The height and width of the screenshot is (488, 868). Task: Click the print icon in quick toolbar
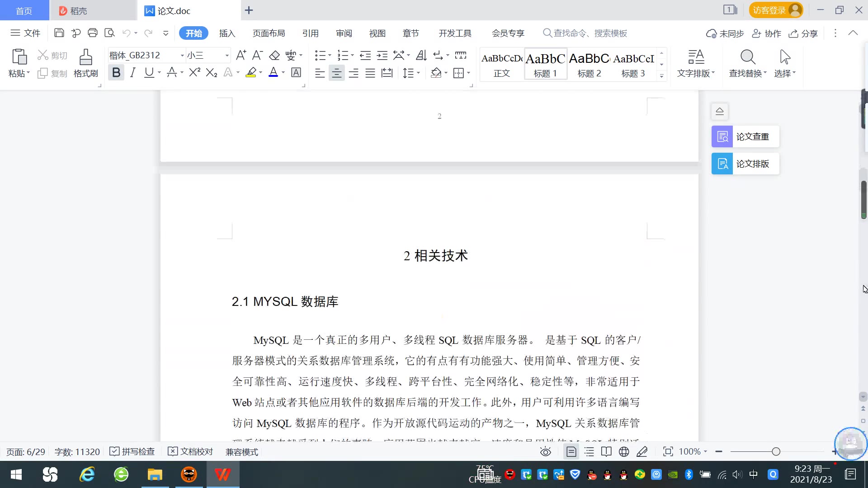pos(93,33)
